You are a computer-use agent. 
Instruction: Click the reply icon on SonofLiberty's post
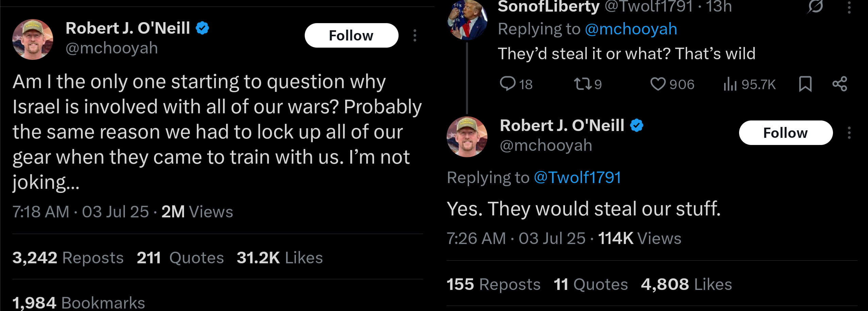coord(508,84)
